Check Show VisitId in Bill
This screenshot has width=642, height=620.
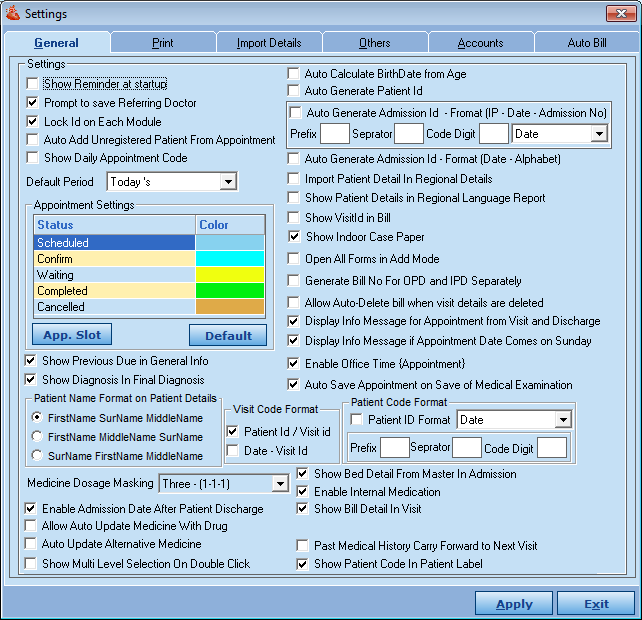294,217
